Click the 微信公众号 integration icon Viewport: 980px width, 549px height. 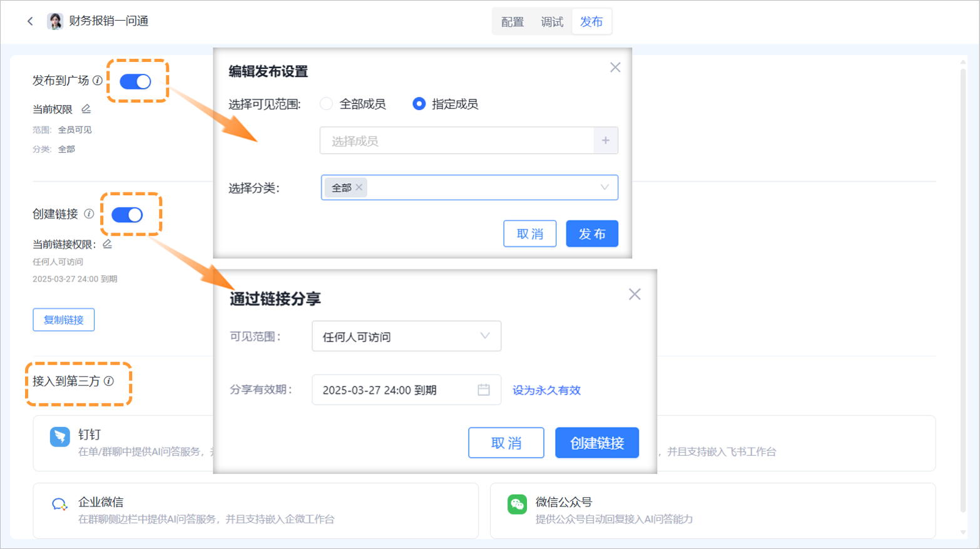coord(517,504)
